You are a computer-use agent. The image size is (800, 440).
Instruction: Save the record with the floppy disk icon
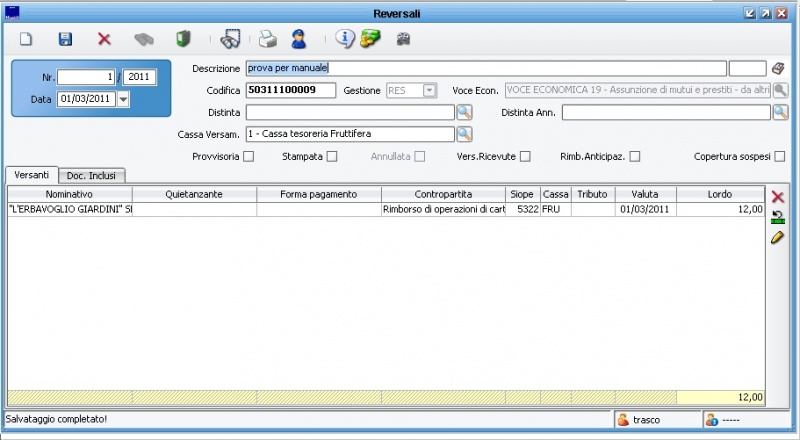[x=65, y=40]
